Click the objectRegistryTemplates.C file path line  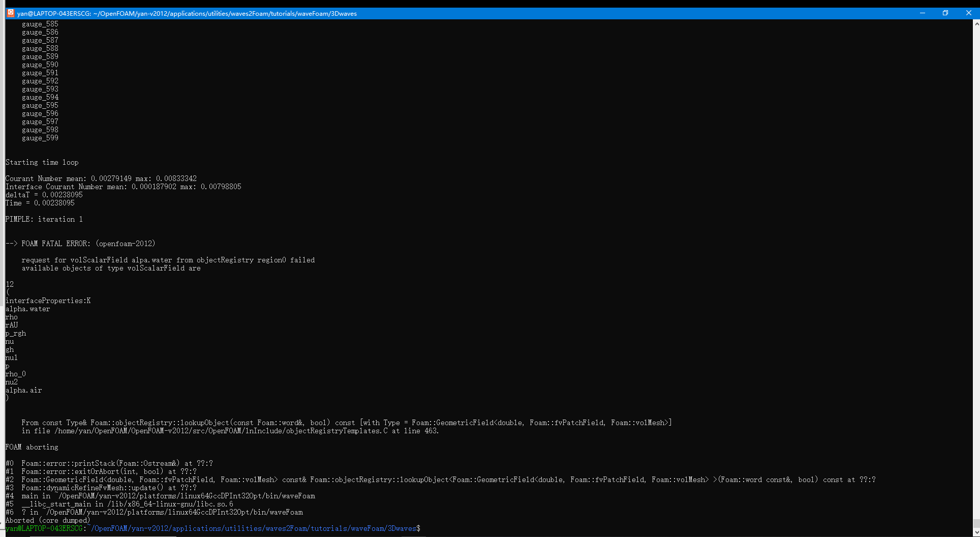(230, 431)
